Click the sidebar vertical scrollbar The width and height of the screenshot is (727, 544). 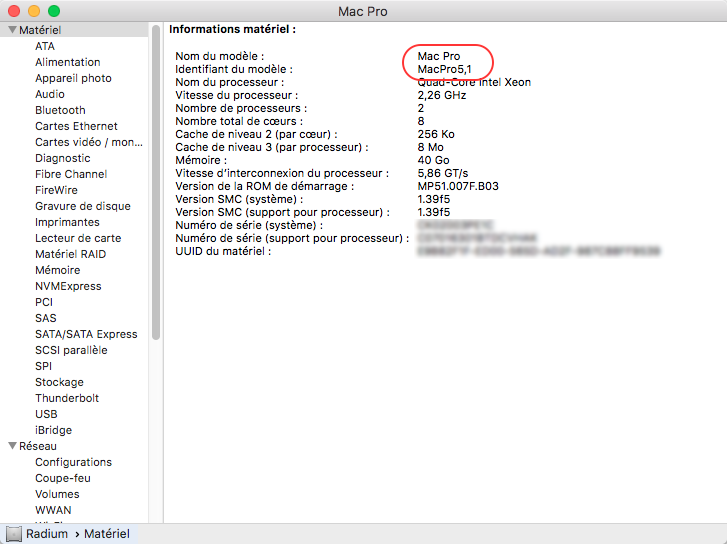(x=156, y=183)
